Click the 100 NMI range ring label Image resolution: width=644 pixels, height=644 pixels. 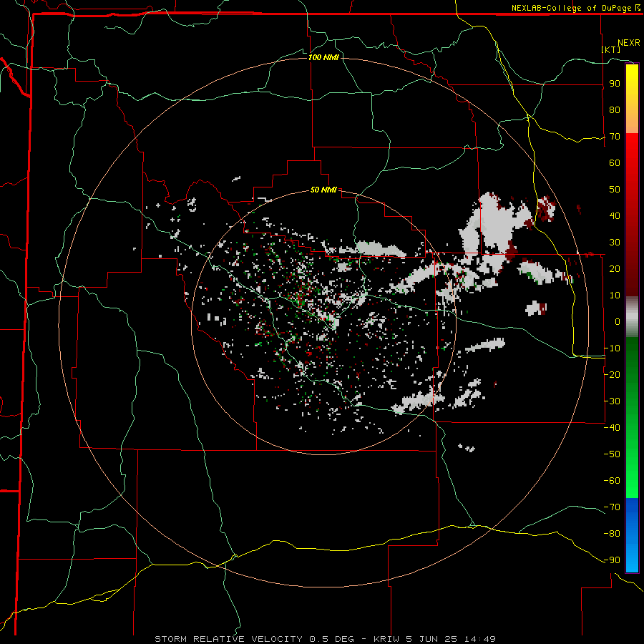point(323,57)
